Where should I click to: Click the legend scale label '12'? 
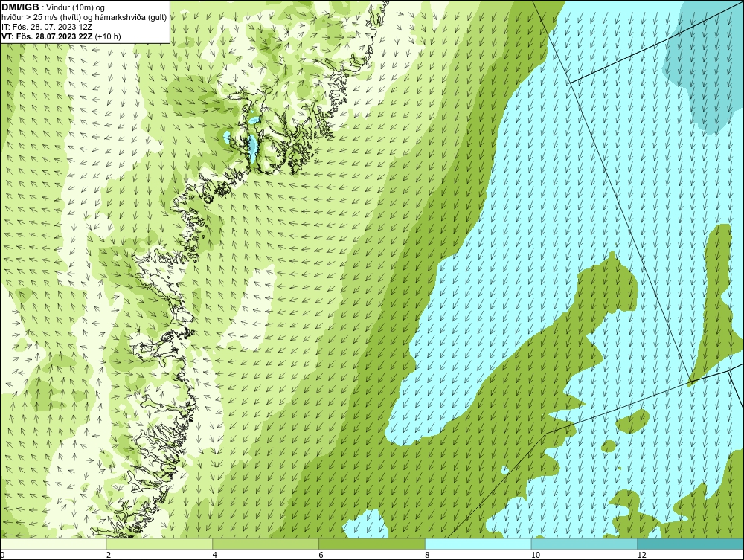(x=641, y=555)
